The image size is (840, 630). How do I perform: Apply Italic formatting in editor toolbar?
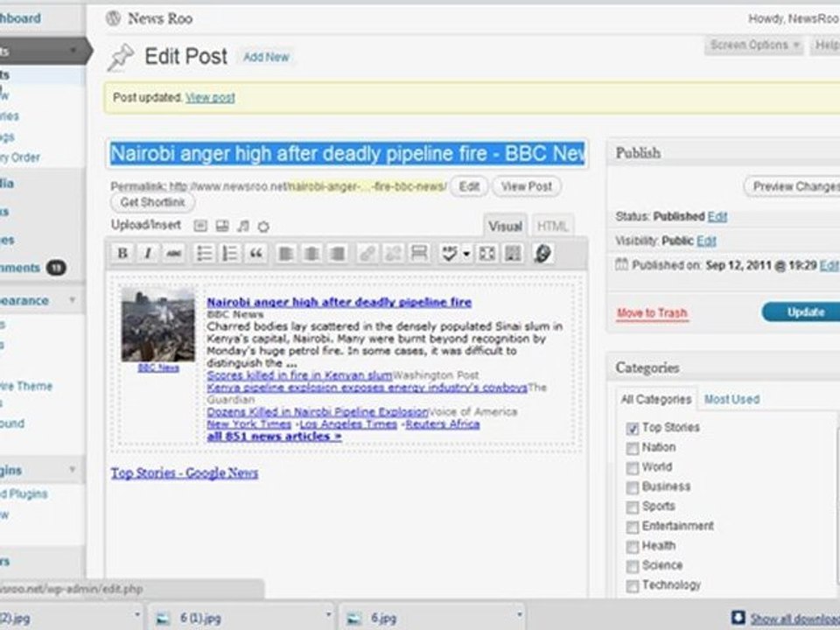point(148,254)
